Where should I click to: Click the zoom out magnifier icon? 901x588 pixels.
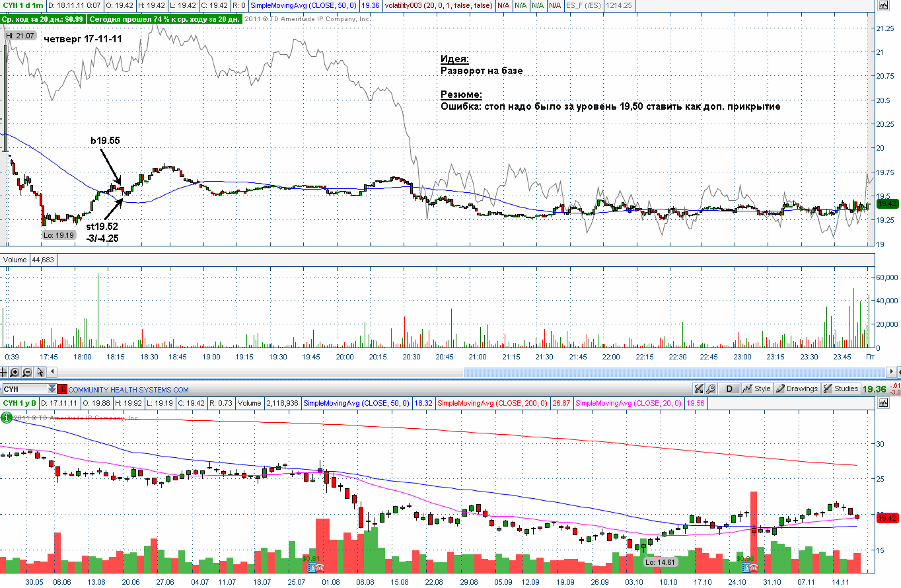point(27,372)
